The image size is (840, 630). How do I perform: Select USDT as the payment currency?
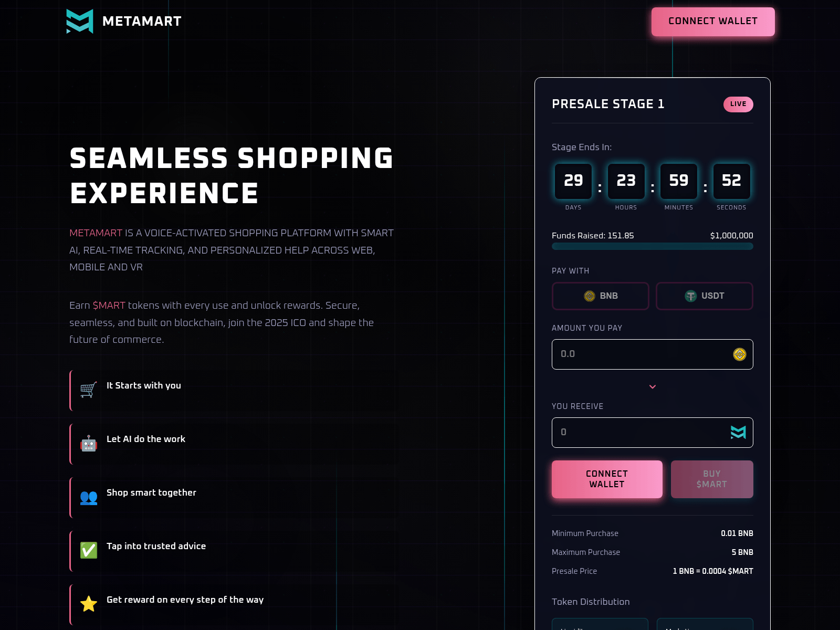tap(704, 296)
